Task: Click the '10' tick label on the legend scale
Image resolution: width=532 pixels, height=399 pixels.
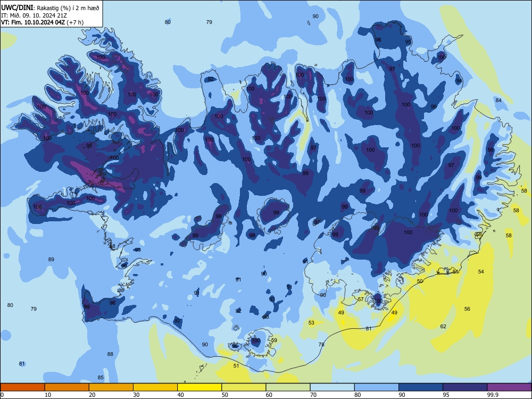Action: coord(48,395)
